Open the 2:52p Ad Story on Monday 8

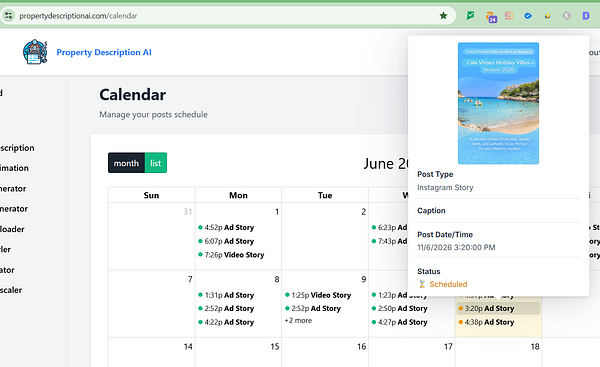coord(226,308)
